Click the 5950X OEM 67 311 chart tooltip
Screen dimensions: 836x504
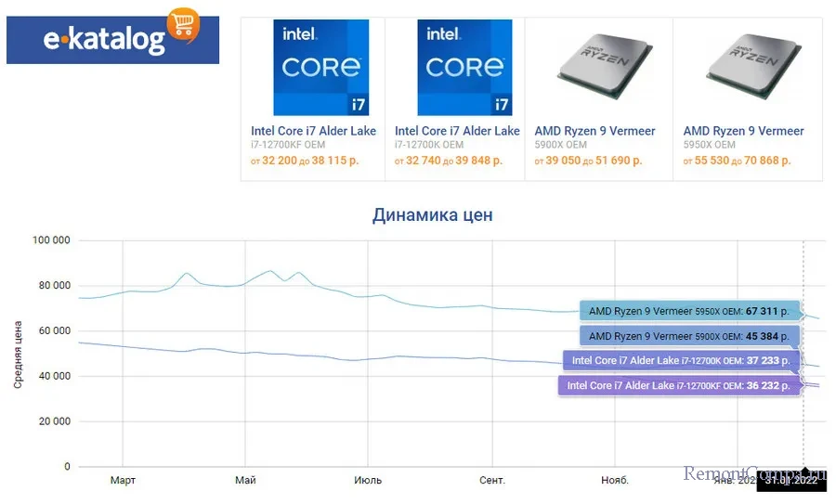pyautogui.click(x=688, y=312)
